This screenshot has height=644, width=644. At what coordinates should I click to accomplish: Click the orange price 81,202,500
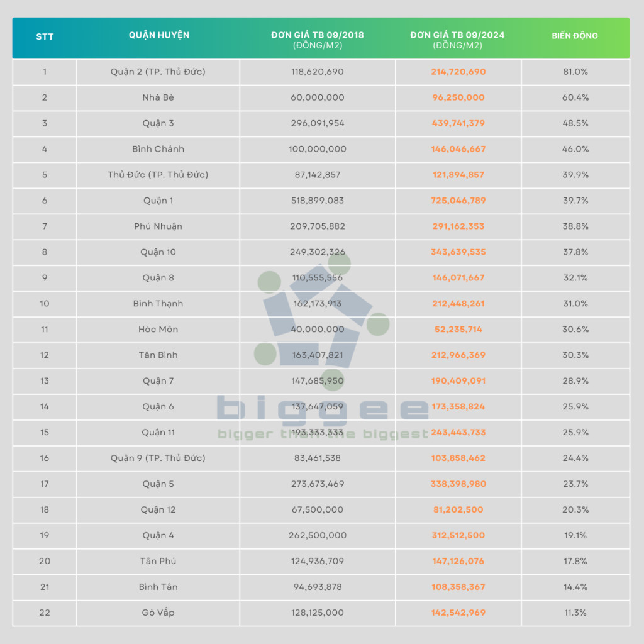[x=458, y=509]
